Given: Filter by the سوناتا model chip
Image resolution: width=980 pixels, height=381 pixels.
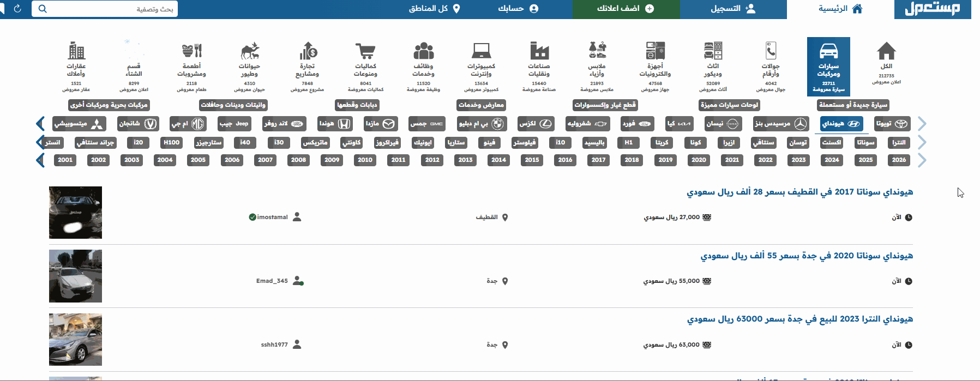Looking at the screenshot, I should pos(865,142).
